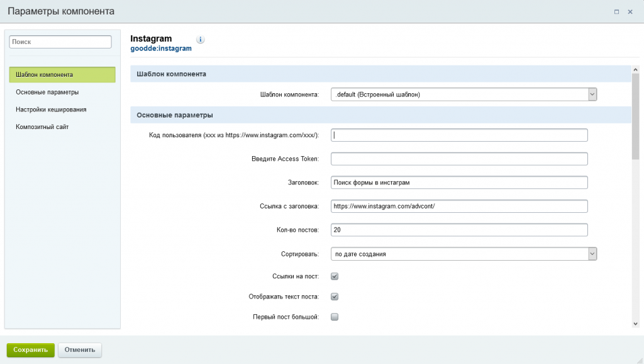Open the 'Шаблон компонента' dropdown

[x=464, y=94]
